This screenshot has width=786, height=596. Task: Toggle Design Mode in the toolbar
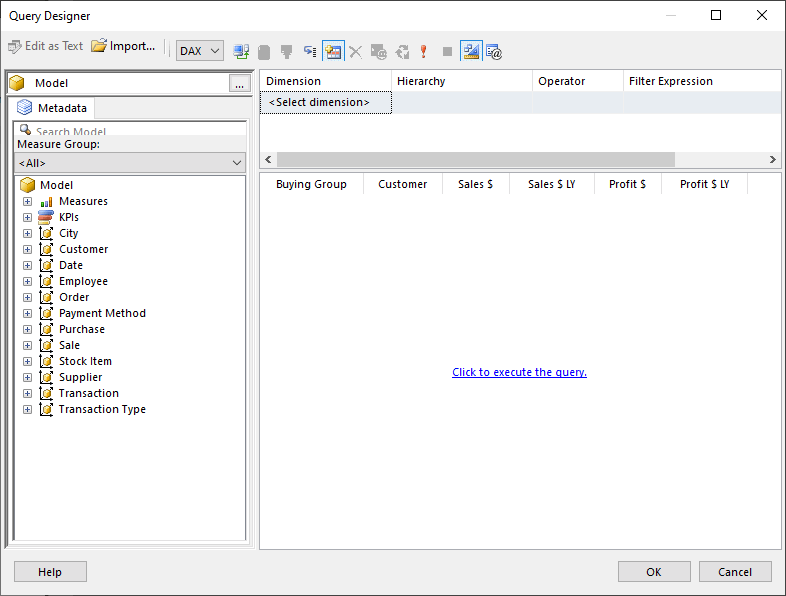[471, 51]
